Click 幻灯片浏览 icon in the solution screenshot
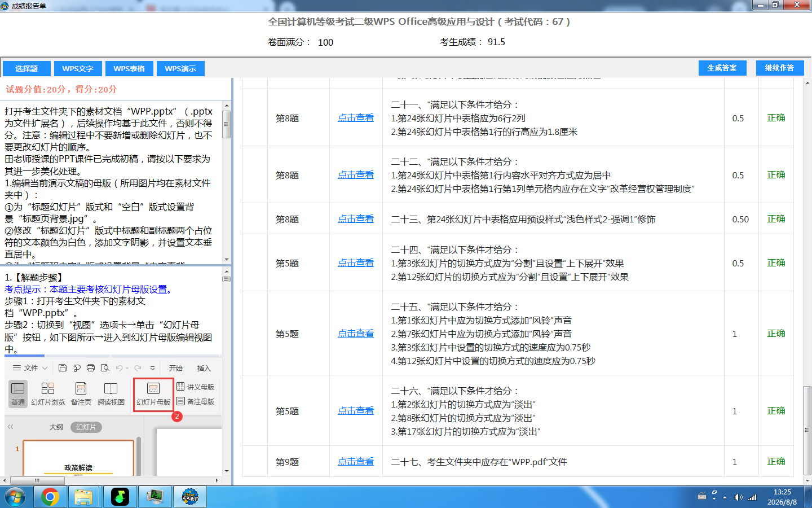812x508 pixels. [x=48, y=394]
